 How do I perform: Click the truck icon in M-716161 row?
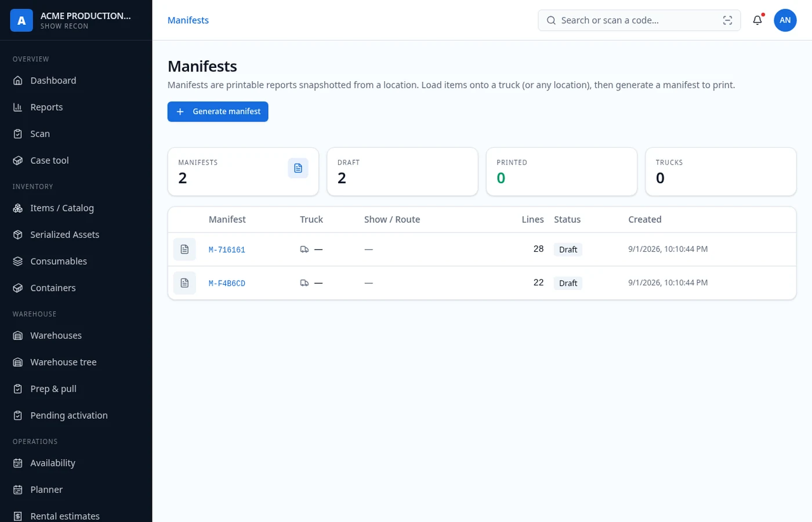coord(304,249)
